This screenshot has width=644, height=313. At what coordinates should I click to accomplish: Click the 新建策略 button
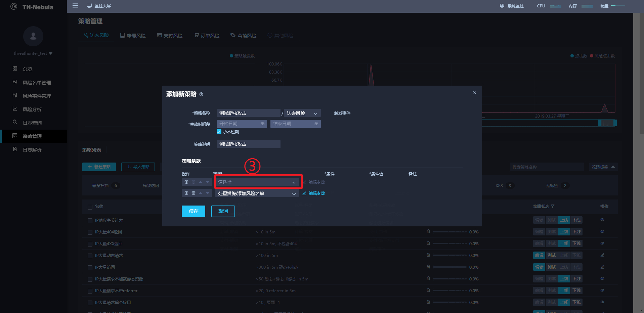[99, 167]
